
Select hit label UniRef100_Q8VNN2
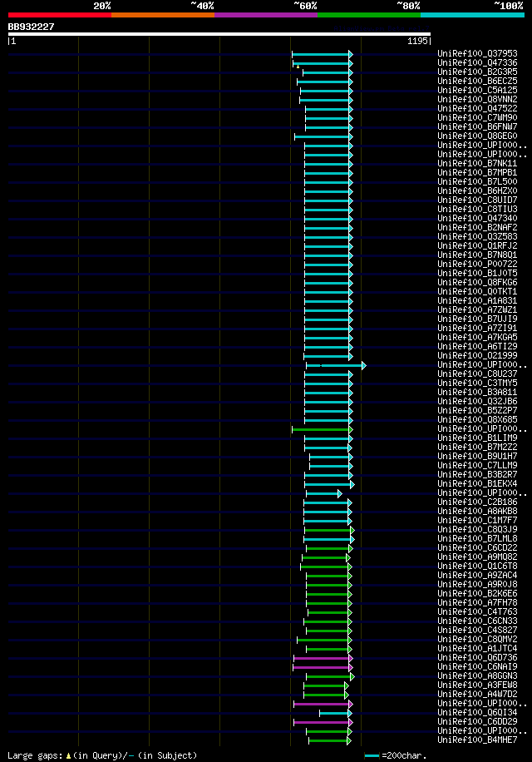point(477,100)
